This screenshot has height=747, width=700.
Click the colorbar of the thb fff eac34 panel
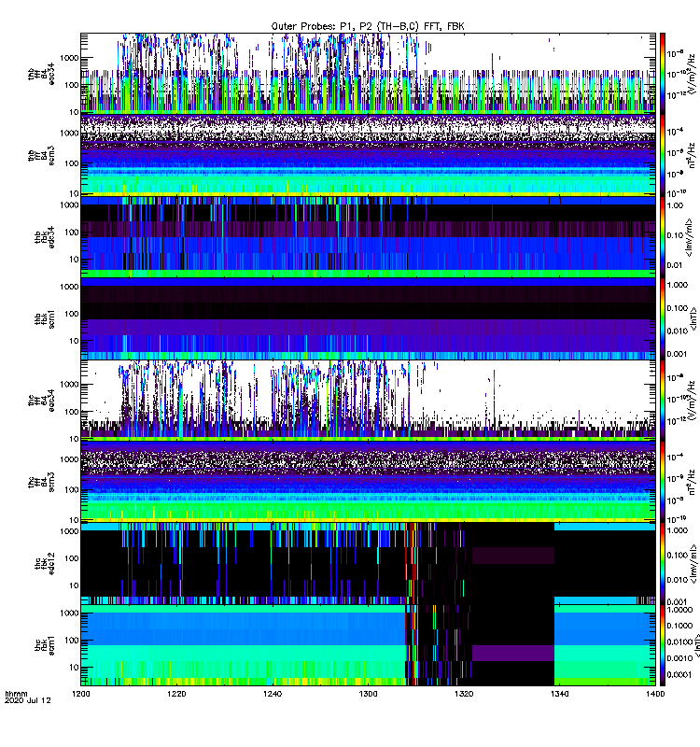tap(663, 74)
